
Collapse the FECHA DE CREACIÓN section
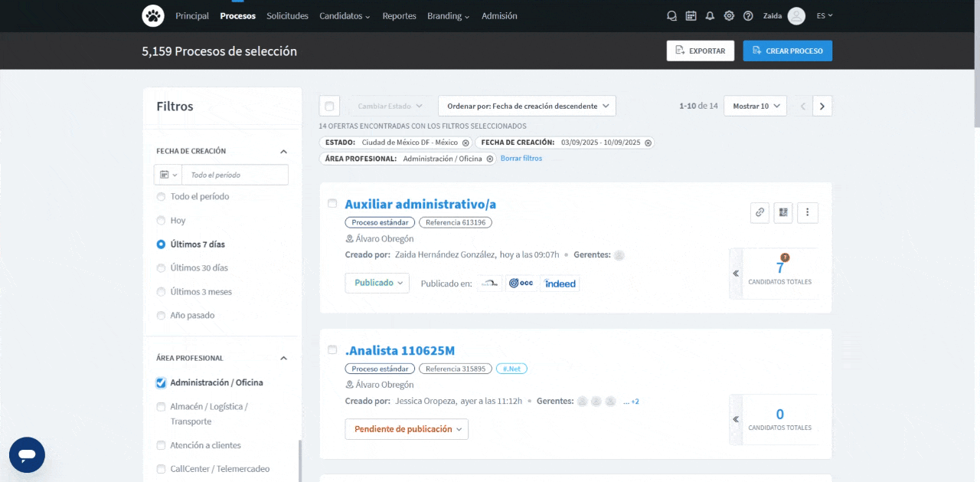[x=283, y=151]
